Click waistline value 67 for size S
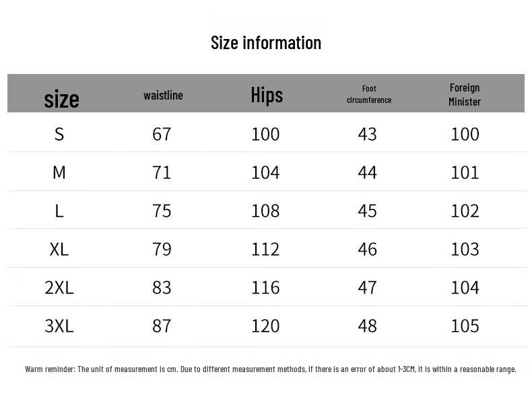The image size is (532, 399). click(x=162, y=134)
